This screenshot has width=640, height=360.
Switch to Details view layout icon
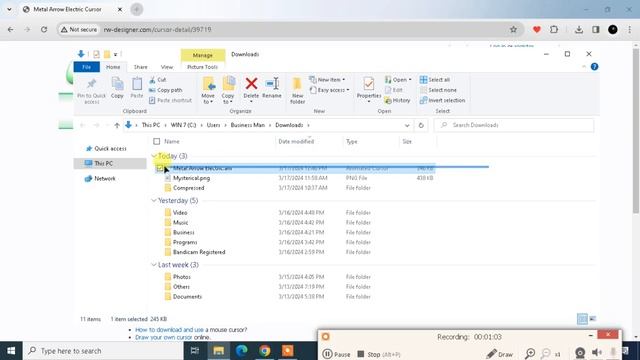[582, 319]
